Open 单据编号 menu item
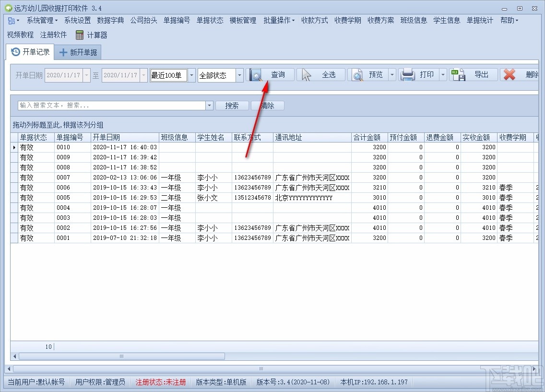 [x=177, y=21]
